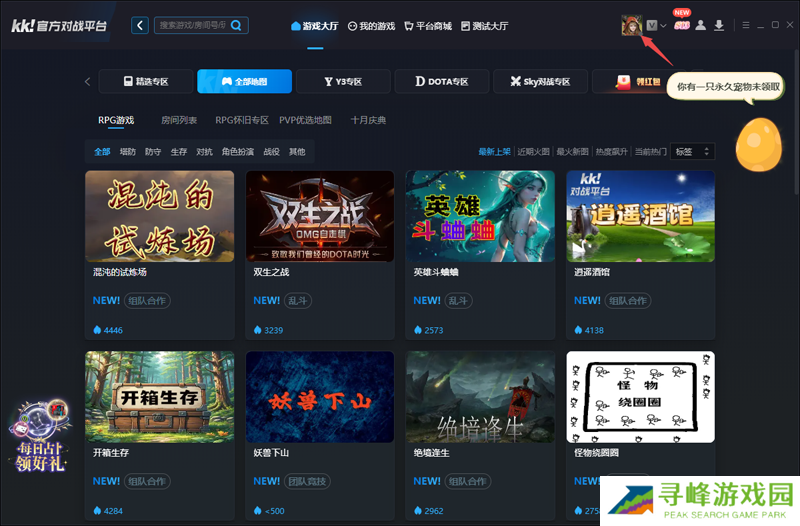
Task: Switch to 房间列表 sub-tab
Action: click(179, 120)
